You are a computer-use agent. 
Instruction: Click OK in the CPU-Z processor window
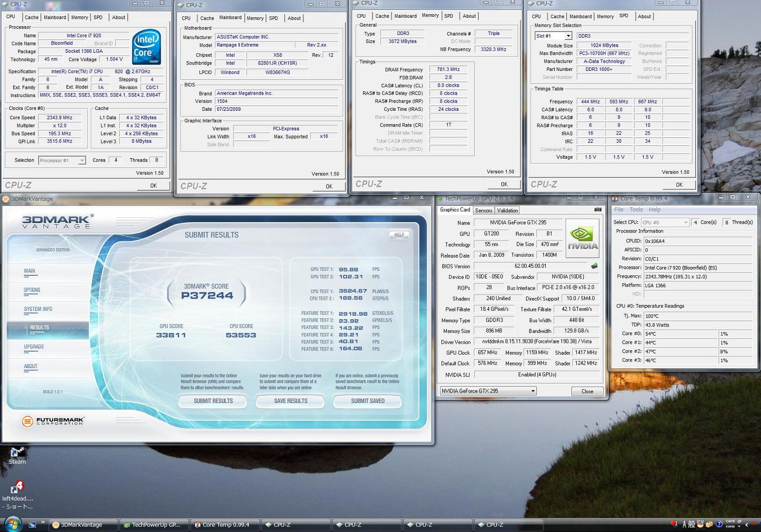[154, 185]
